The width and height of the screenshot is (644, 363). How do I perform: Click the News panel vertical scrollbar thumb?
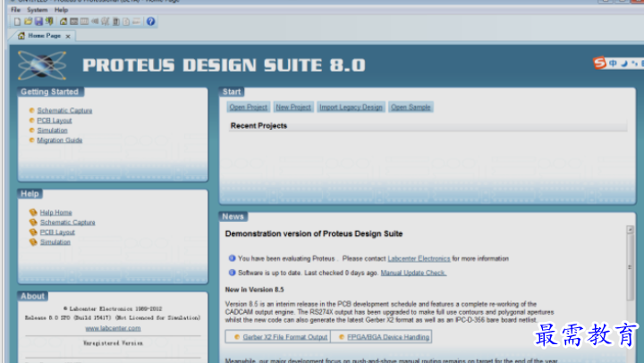[x=630, y=267]
